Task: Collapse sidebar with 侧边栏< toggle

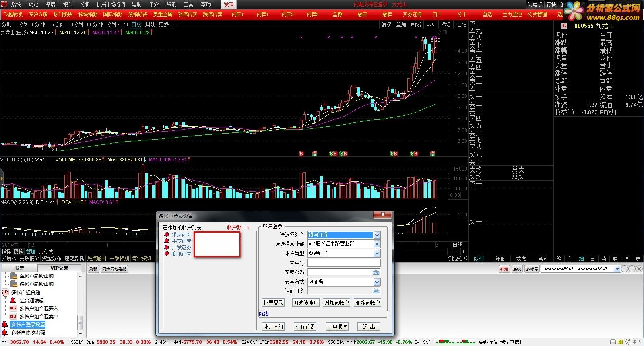Action: (x=458, y=259)
